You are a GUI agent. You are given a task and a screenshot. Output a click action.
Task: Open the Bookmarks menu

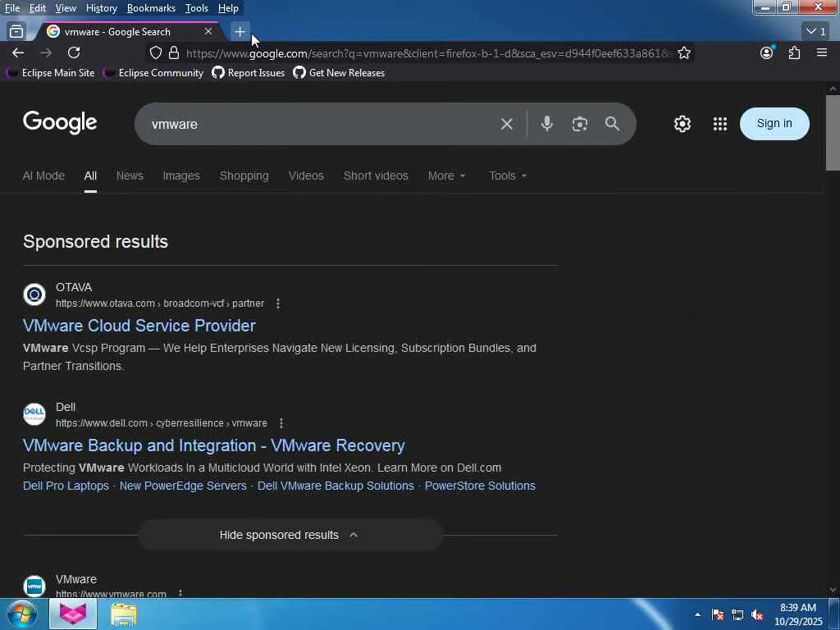click(x=151, y=8)
